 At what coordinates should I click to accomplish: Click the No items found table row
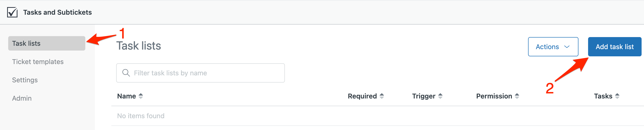(x=377, y=116)
